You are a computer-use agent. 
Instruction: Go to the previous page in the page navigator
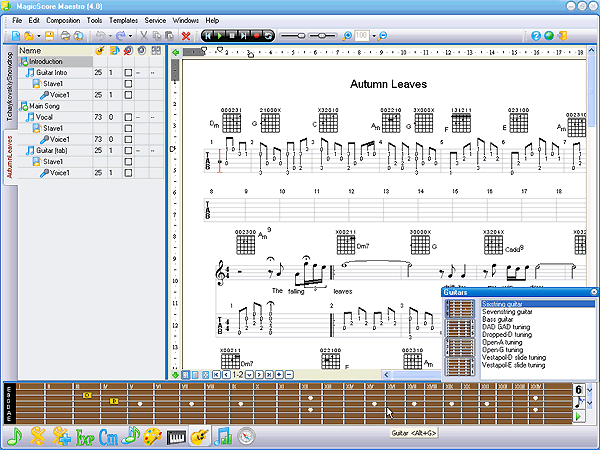click(x=226, y=375)
